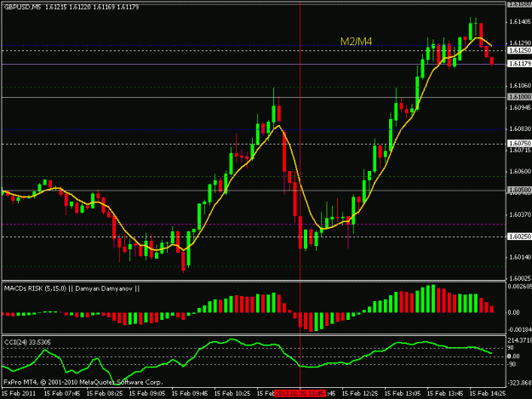Select the highlighted 1.61000 price level tag
Screen dimensions: 532x399
pos(519,97)
